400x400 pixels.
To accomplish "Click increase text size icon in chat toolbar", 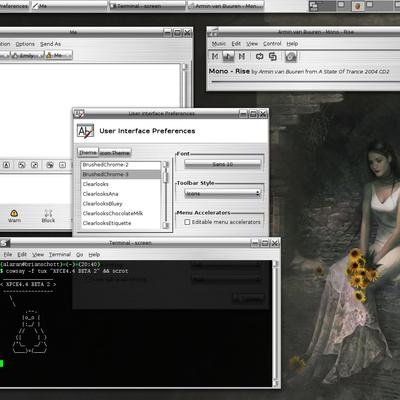I will click(34, 165).
